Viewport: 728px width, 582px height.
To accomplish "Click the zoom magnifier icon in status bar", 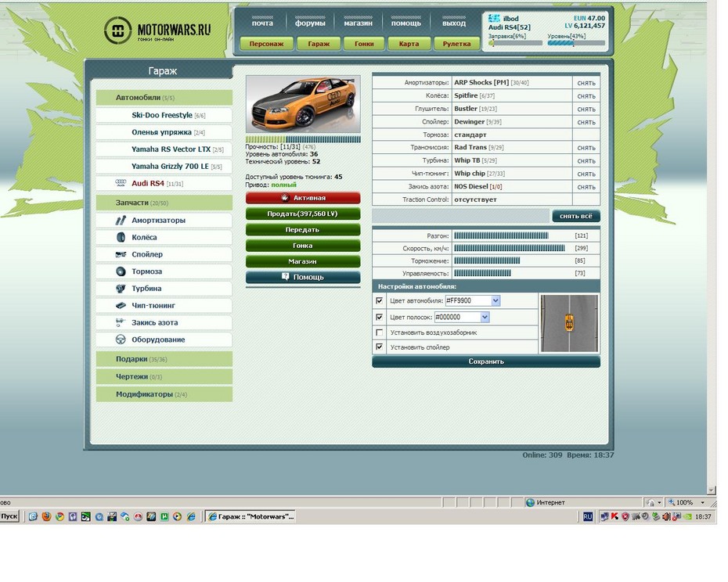I will 672,502.
